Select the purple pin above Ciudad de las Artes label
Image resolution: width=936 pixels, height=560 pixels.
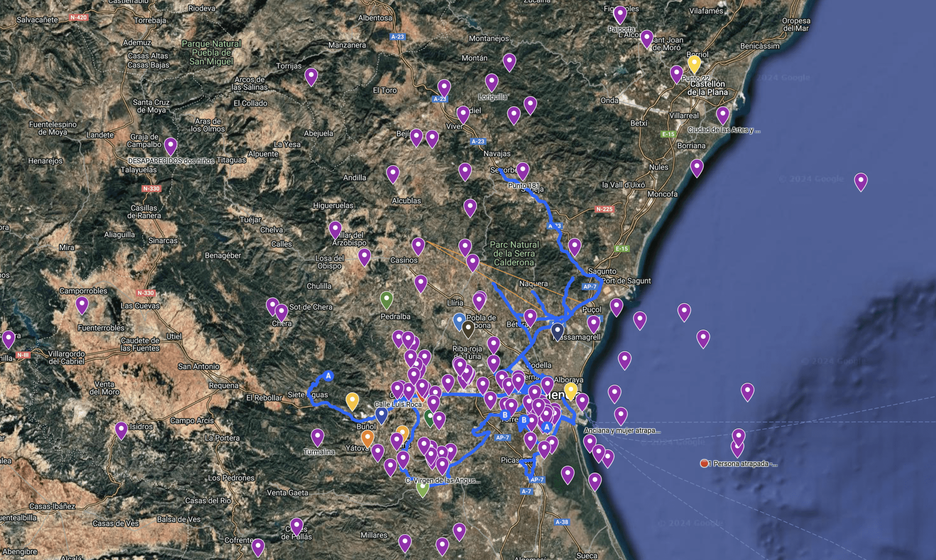pos(723,115)
